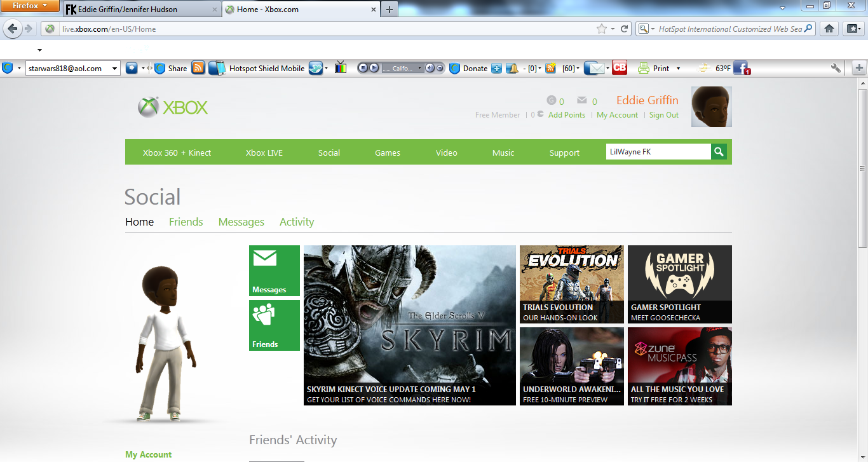Click the Add Points link
The image size is (868, 462).
pos(567,115)
